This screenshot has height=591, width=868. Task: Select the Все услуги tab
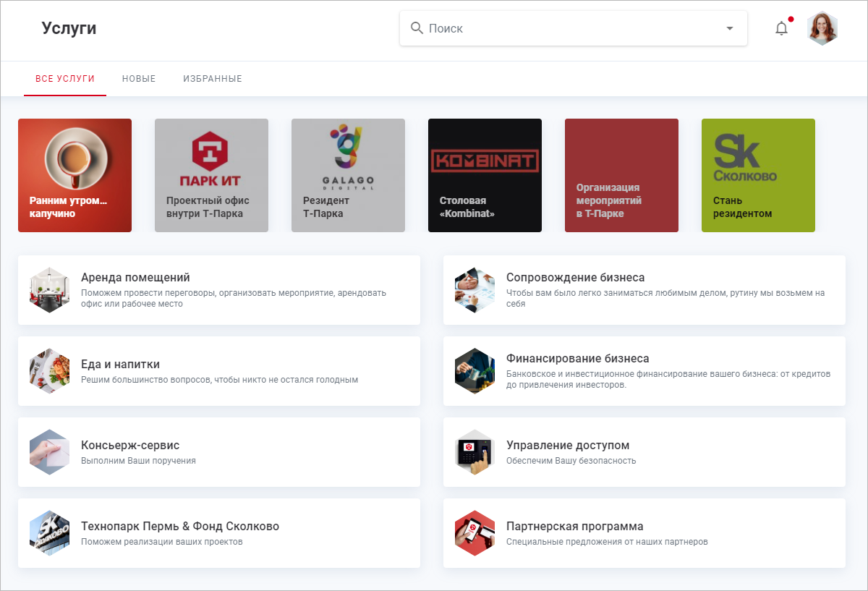point(65,79)
